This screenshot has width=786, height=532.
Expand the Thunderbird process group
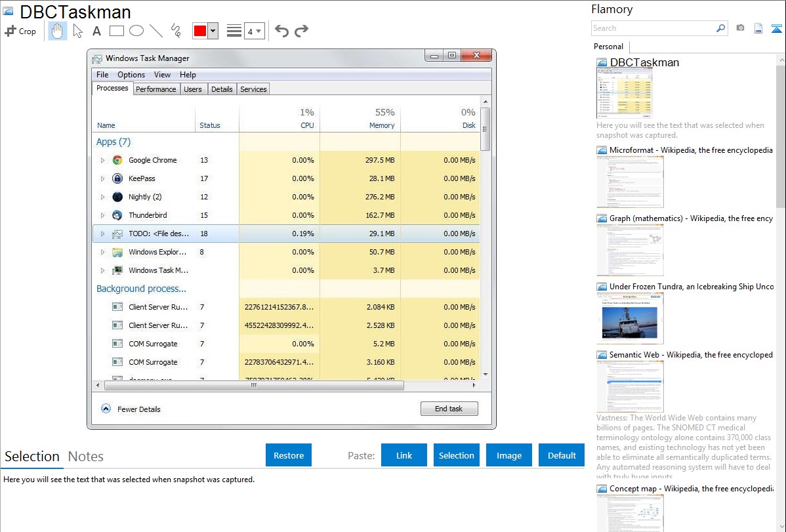click(x=102, y=216)
